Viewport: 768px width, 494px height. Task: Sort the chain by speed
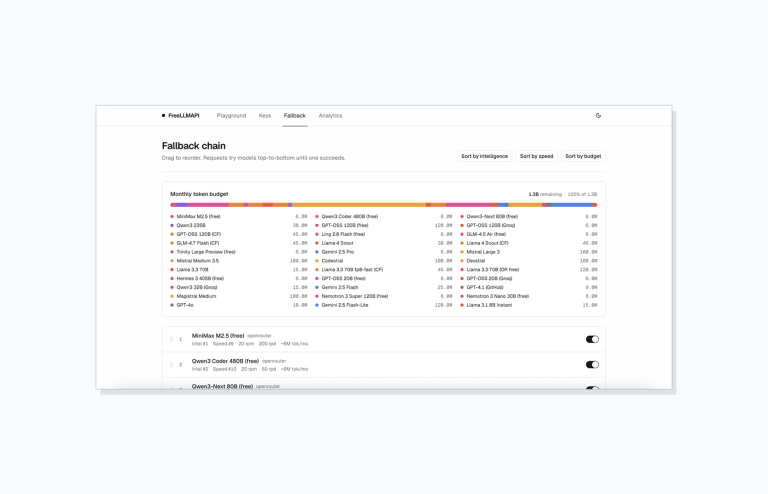[536, 156]
